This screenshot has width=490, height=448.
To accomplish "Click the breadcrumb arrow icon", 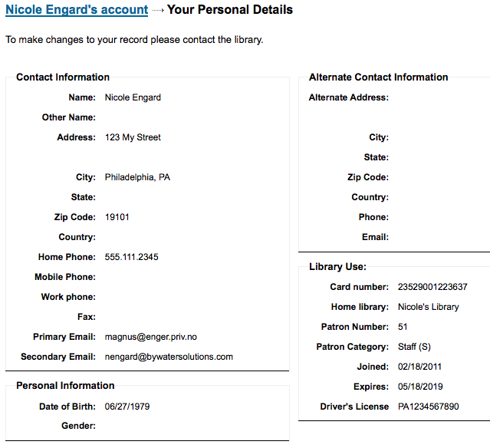I will (x=158, y=10).
